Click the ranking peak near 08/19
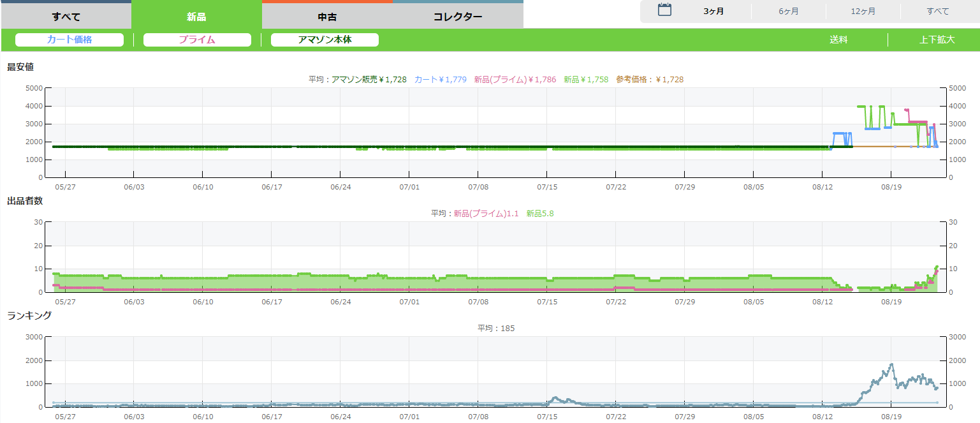Image resolution: width=980 pixels, height=423 pixels. [891, 365]
